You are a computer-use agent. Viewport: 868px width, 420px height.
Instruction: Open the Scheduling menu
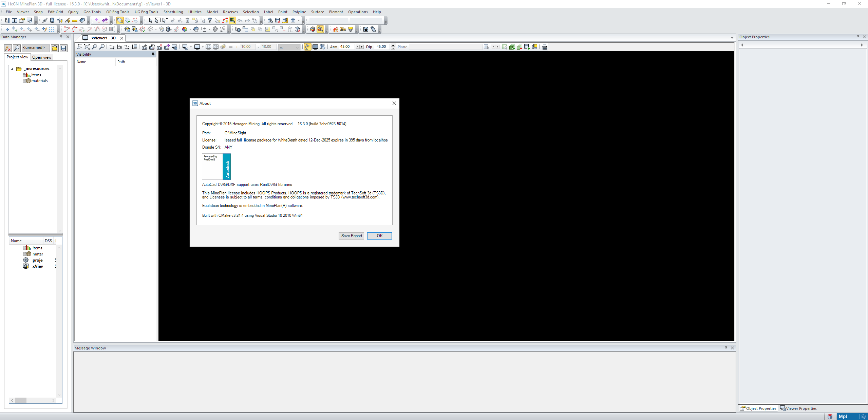point(173,12)
